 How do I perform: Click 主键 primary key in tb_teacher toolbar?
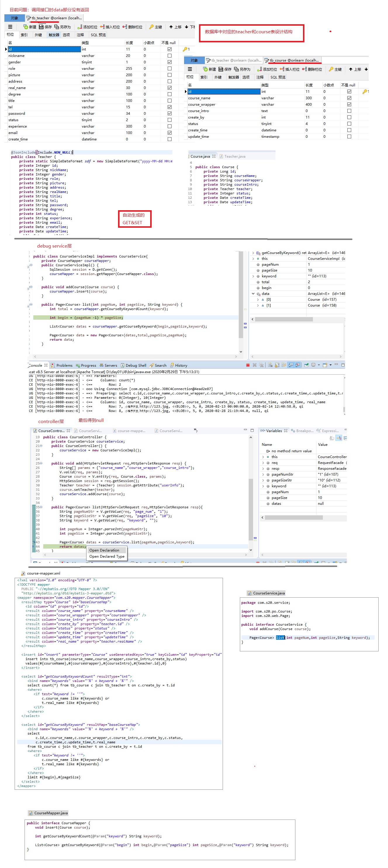point(155,27)
